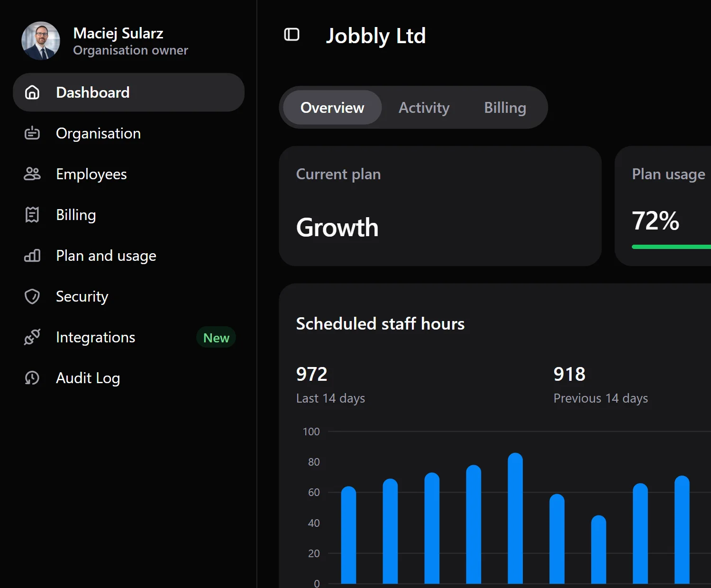Viewport: 711px width, 588px height.
Task: Click the Current plan label
Action: pyautogui.click(x=338, y=175)
